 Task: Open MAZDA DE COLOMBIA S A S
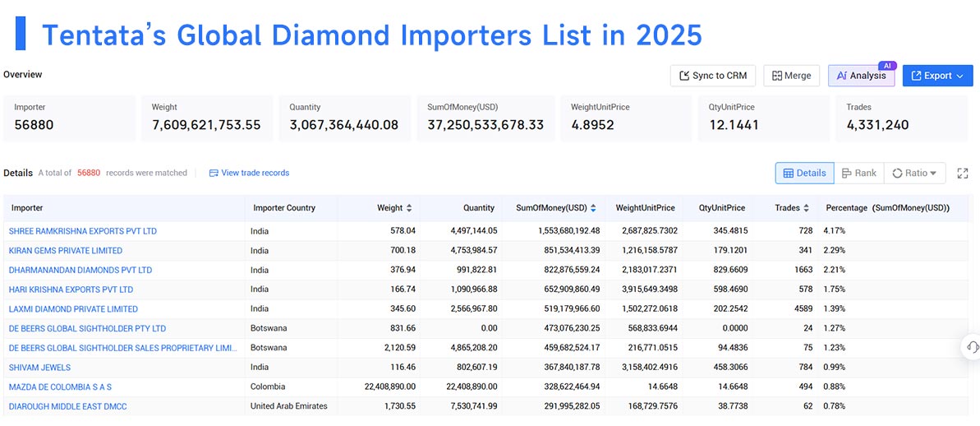(60, 387)
